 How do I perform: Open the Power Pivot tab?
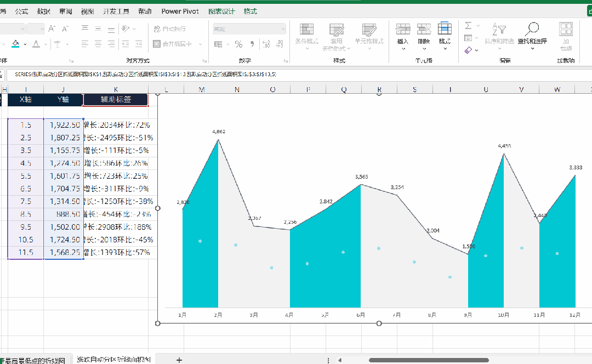tap(180, 12)
